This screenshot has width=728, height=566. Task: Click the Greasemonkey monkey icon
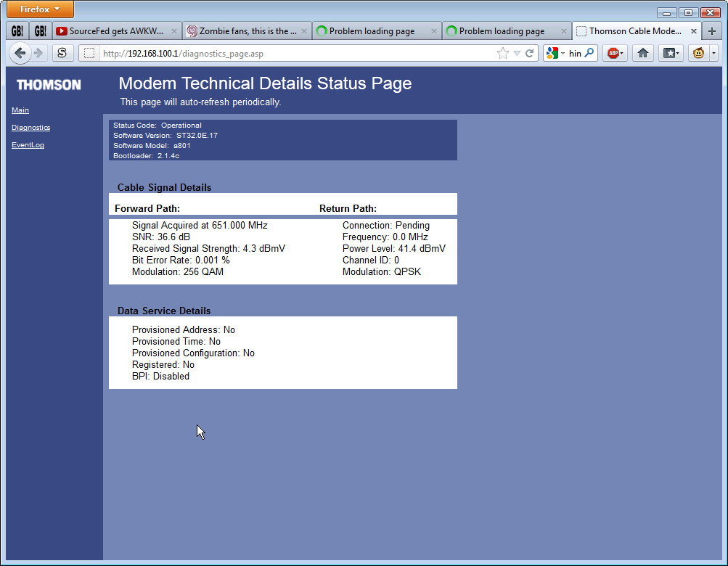click(x=698, y=54)
